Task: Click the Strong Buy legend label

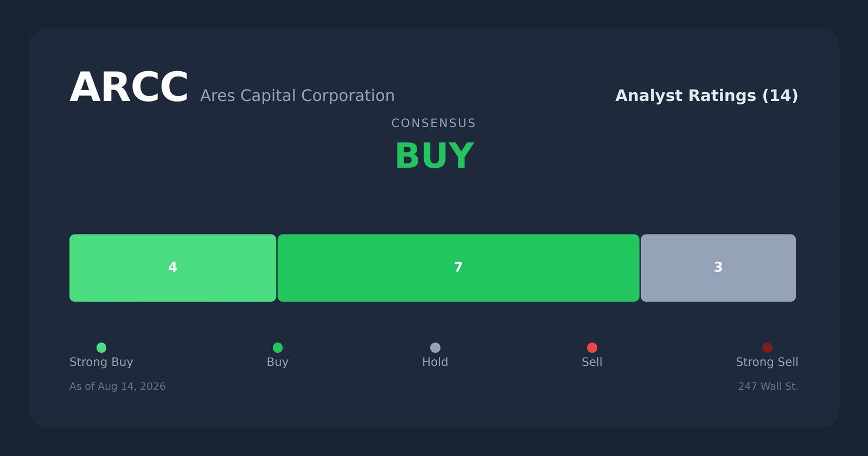Action: 101,362
